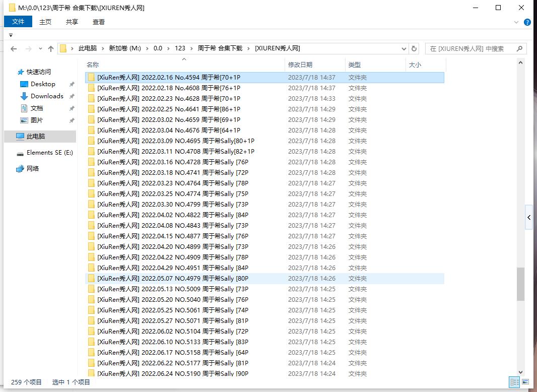The width and height of the screenshot is (537, 392).
Task: Select folder 2022.03.23 NO.4764 周于希Sally [78P
Action: tap(264, 183)
